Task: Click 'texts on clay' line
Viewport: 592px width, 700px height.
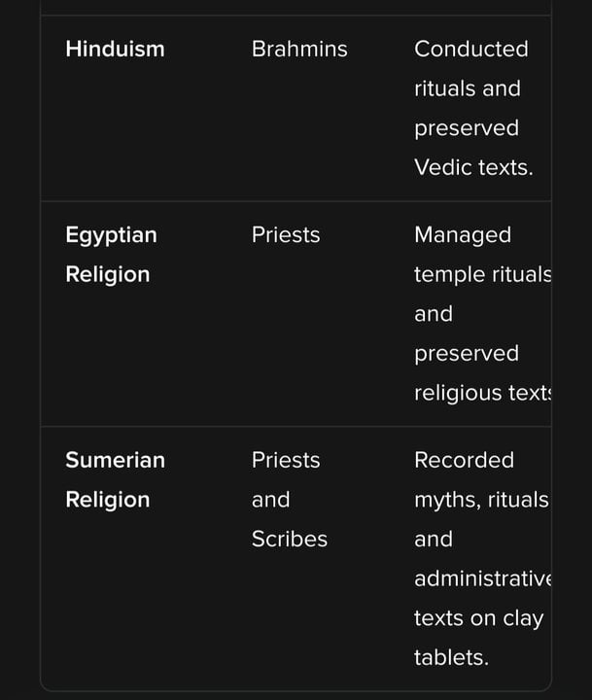Action: tap(478, 618)
